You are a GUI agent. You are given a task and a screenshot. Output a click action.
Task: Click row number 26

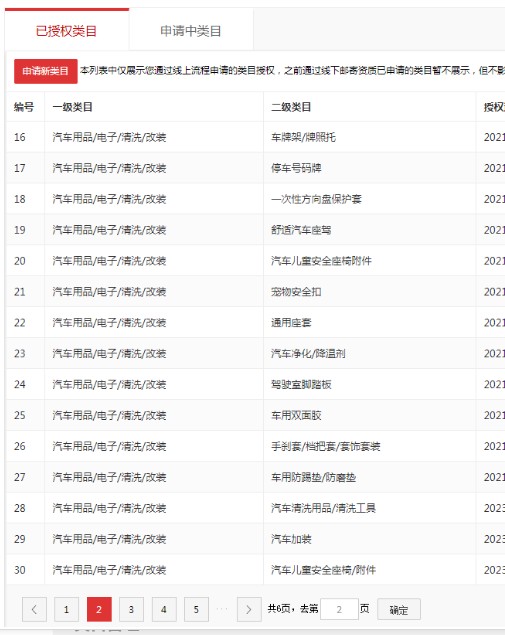20,446
